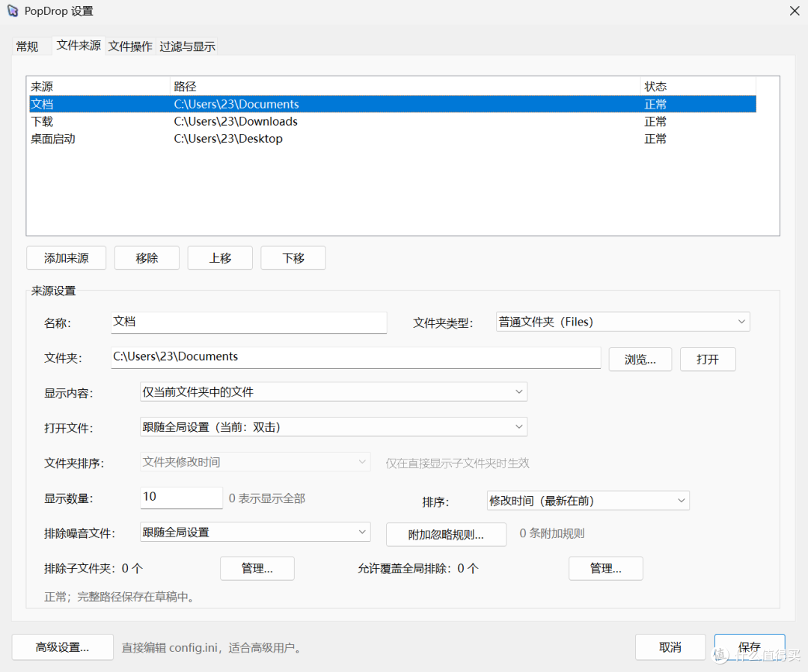Edit the 文件夹 path field
This screenshot has width=808, height=672.
tap(355, 357)
